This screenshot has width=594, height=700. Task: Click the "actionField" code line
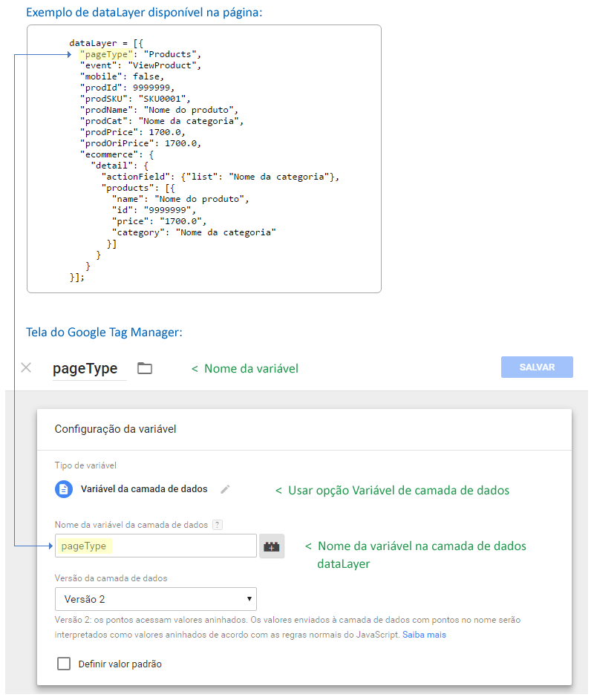point(221,177)
